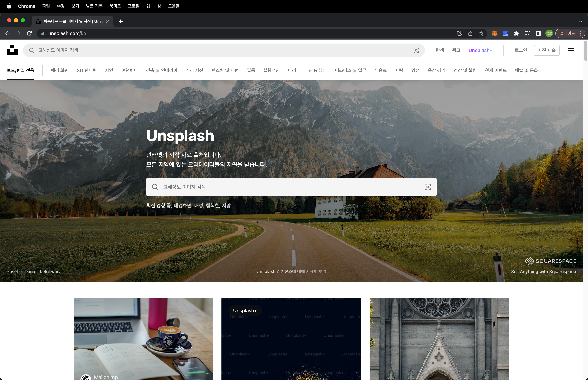Image resolution: width=588 pixels, height=380 pixels.
Task: Switch to the 배경 화면 category
Action: click(x=60, y=70)
